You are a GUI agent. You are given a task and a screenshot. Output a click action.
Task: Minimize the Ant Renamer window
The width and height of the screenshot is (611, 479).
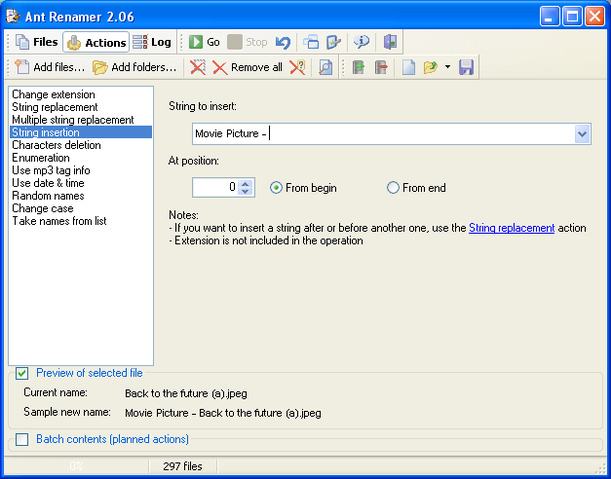pyautogui.click(x=549, y=16)
